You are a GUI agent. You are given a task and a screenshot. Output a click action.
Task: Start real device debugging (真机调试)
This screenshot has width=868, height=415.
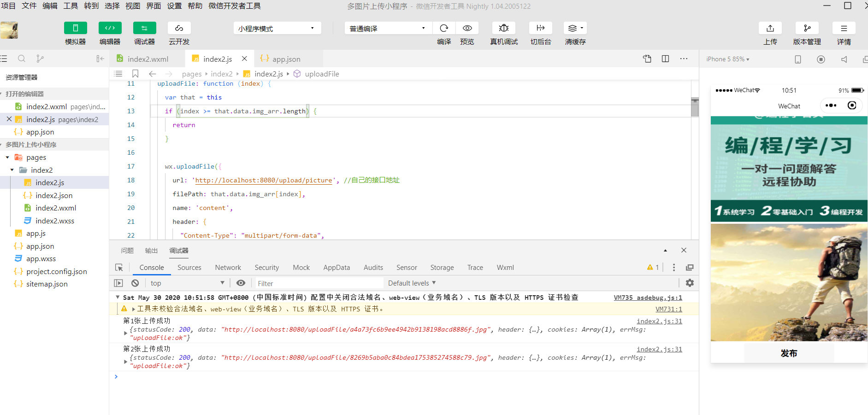click(504, 28)
